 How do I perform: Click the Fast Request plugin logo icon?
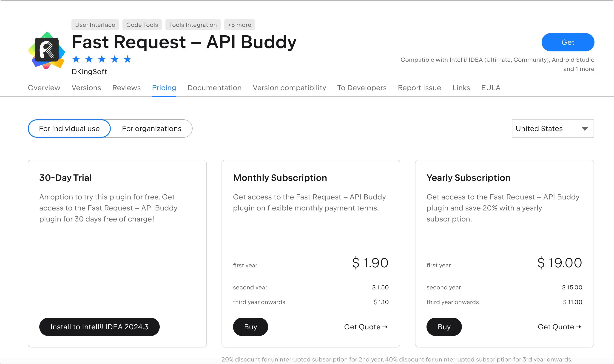(x=47, y=50)
